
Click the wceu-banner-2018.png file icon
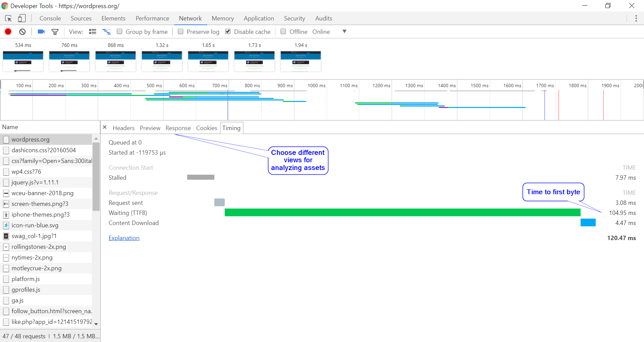click(x=6, y=193)
